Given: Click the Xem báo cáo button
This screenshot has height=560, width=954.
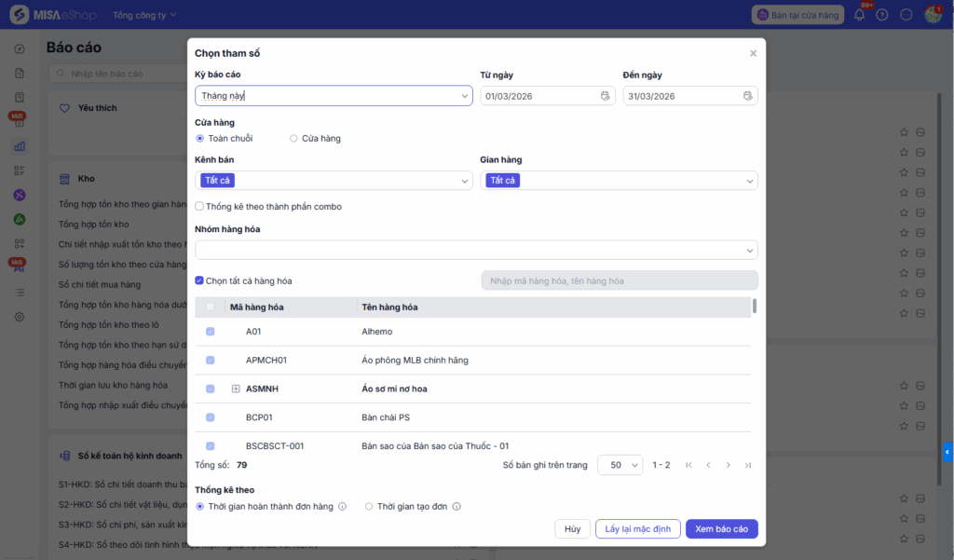Looking at the screenshot, I should [x=721, y=529].
